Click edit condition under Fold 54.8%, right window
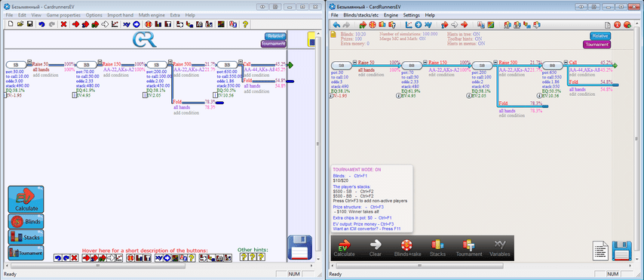The width and height of the screenshot is (644, 280). tap(581, 94)
